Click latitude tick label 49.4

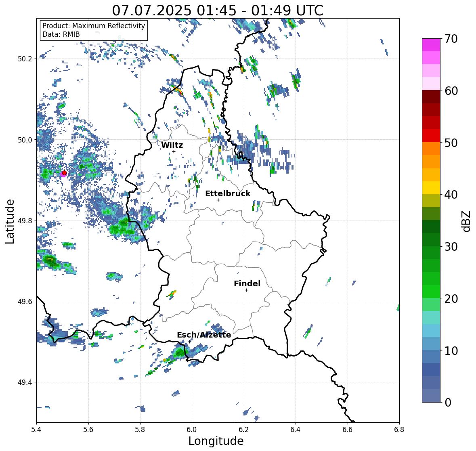[25, 382]
